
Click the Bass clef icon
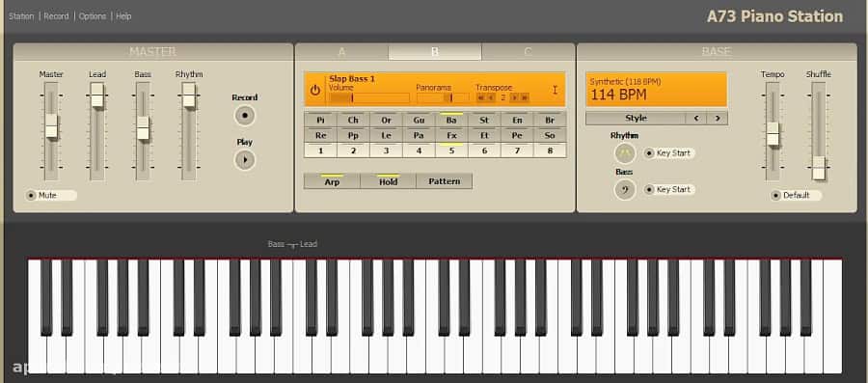625,189
